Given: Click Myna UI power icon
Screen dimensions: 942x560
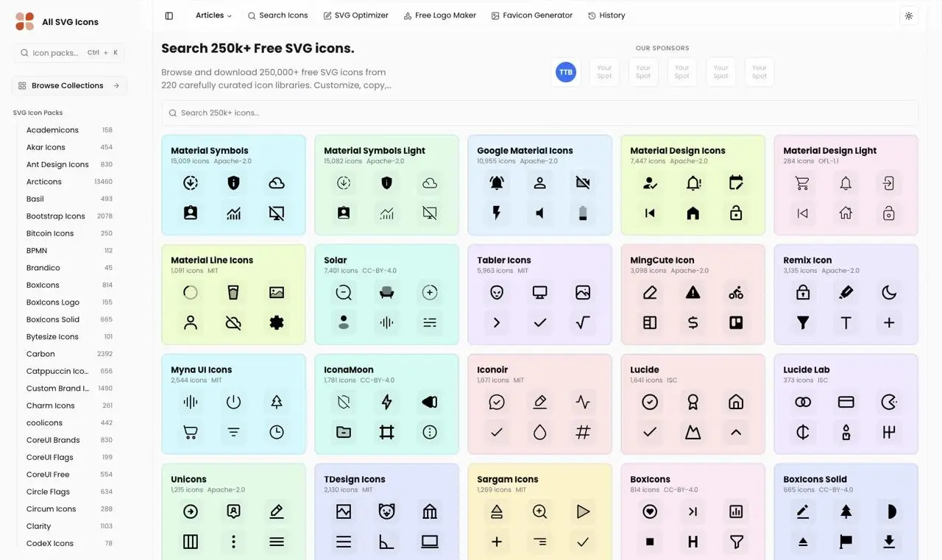Looking at the screenshot, I should point(233,403).
